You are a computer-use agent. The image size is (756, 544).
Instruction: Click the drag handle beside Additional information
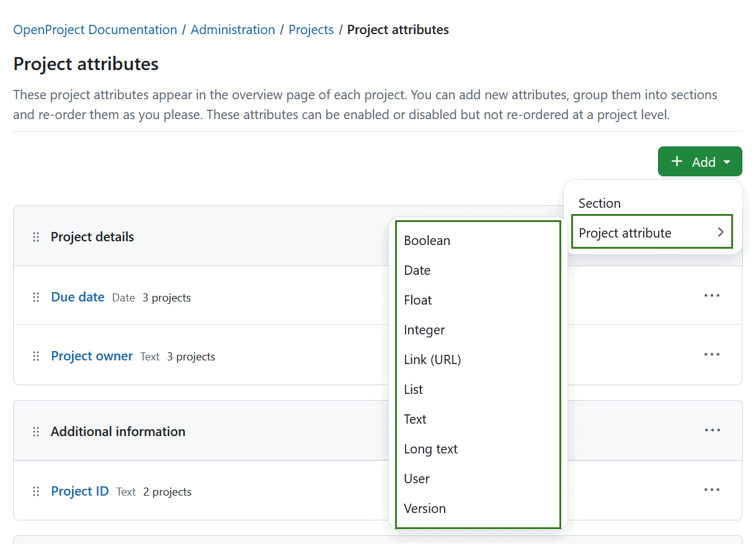[x=35, y=430]
